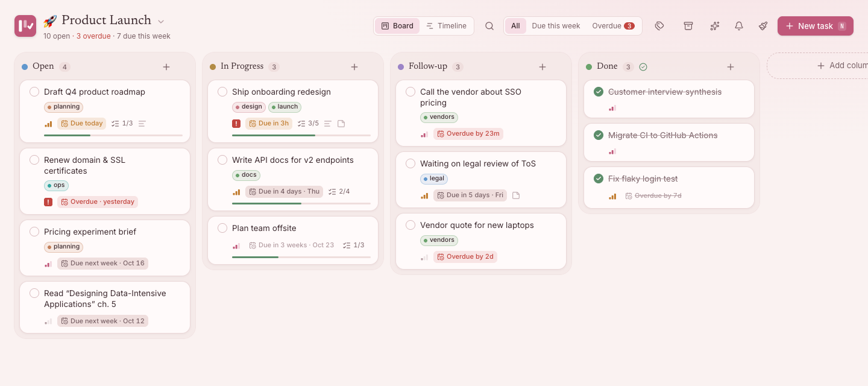Image resolution: width=868 pixels, height=386 pixels.
Task: Check off Renew domain & SSL certificates
Action: tap(34, 160)
